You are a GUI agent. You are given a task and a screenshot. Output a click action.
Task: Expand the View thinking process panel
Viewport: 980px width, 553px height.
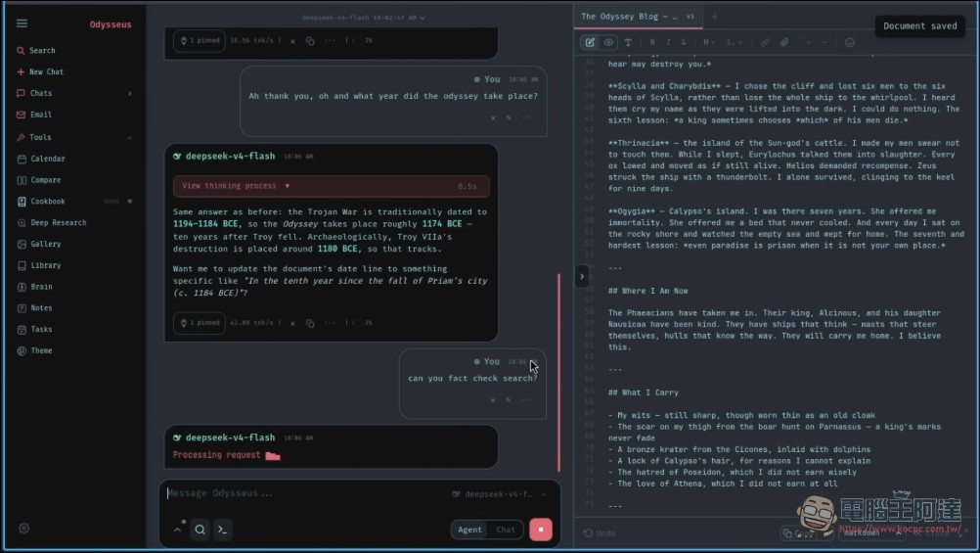(x=332, y=186)
